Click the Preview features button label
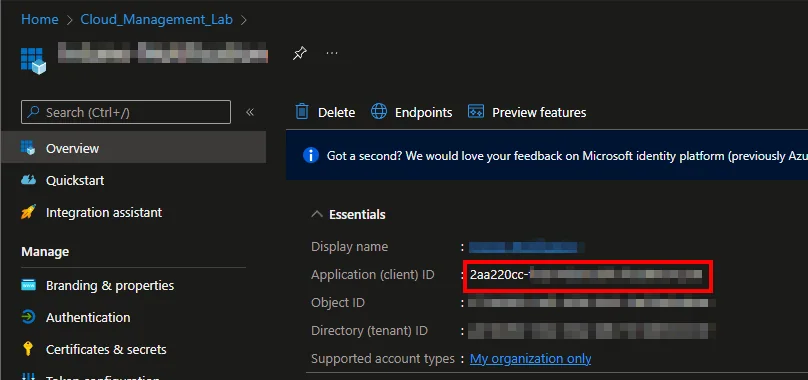Viewport: 808px width, 380px height. 539,112
